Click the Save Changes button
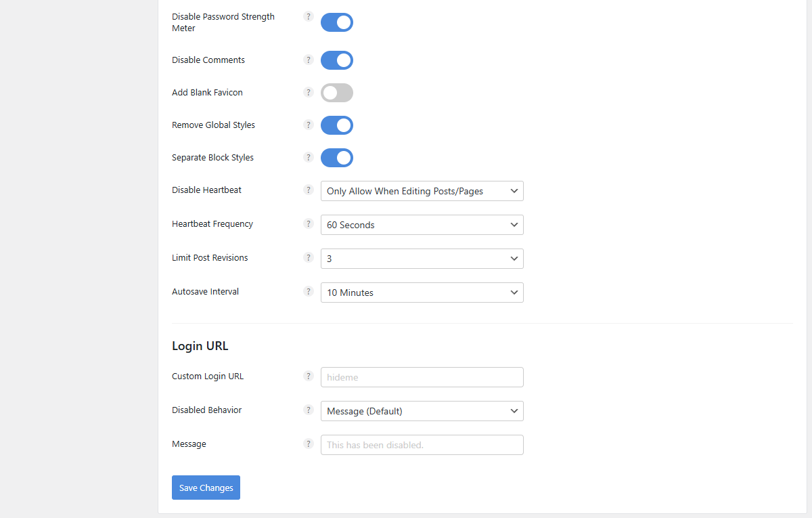 point(206,488)
